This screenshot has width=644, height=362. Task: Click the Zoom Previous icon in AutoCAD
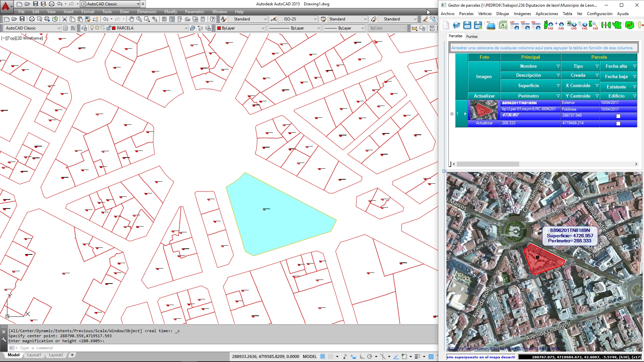(154, 19)
